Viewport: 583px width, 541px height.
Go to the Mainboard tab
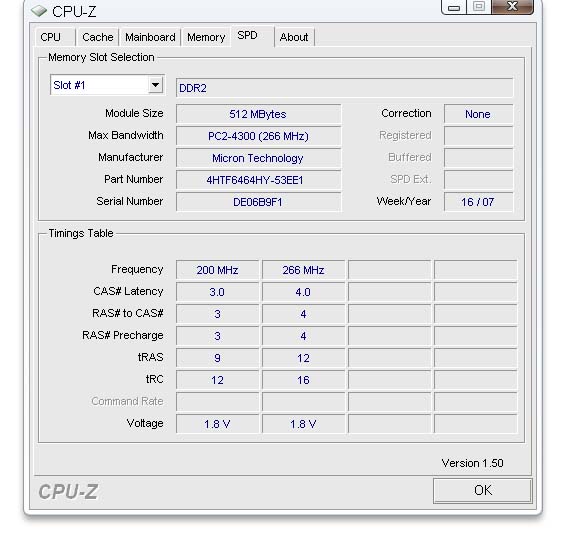[150, 37]
